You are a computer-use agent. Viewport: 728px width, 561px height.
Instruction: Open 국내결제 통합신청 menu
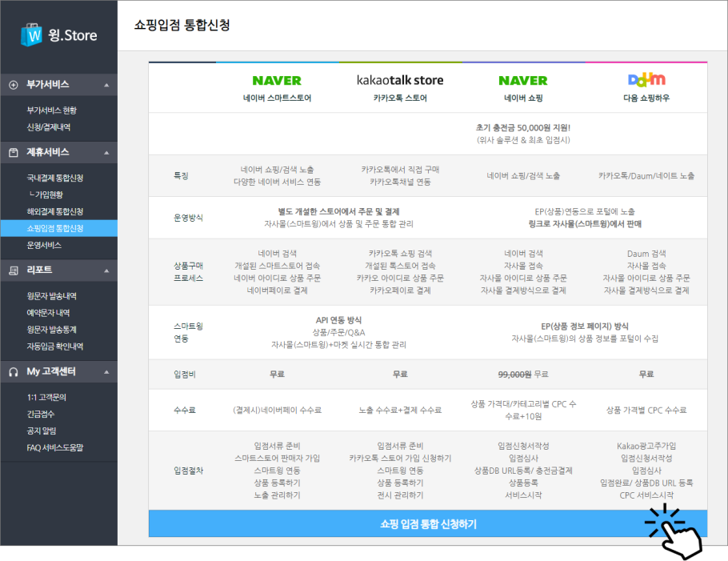(54, 178)
